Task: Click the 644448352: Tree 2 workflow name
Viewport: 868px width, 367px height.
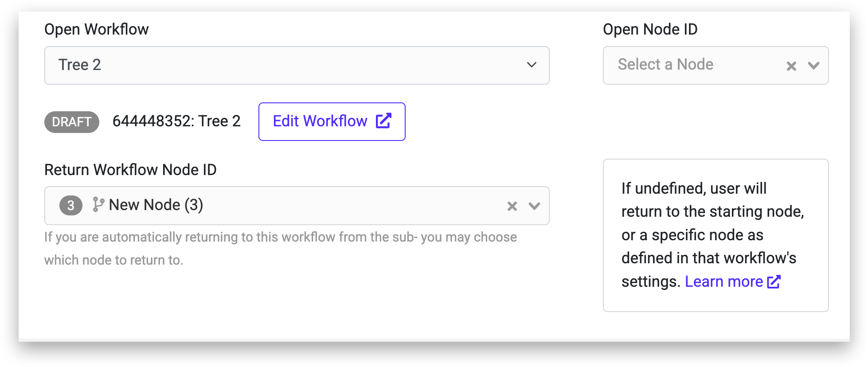Action: 176,121
